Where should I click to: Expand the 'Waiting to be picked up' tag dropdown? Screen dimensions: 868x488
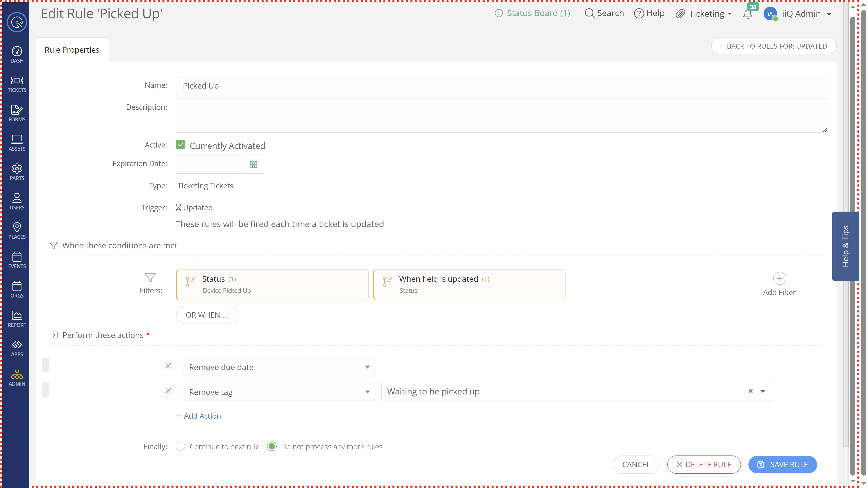point(762,391)
